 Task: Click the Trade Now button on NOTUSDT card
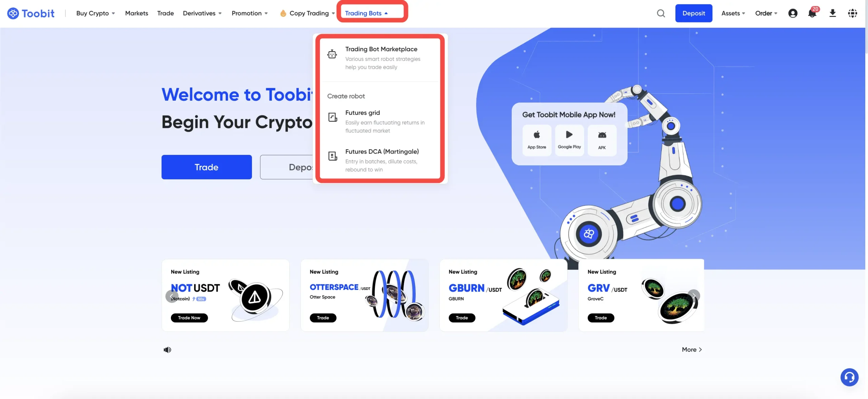(189, 318)
